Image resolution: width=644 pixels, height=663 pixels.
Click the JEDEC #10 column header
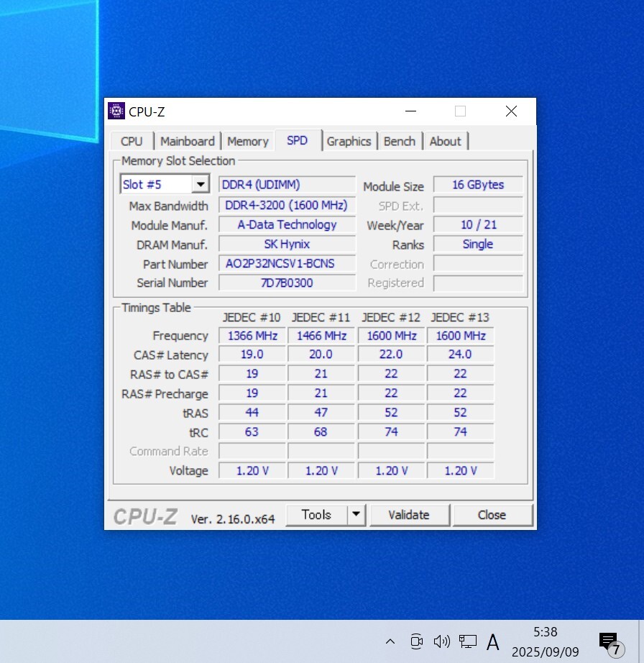pos(252,318)
